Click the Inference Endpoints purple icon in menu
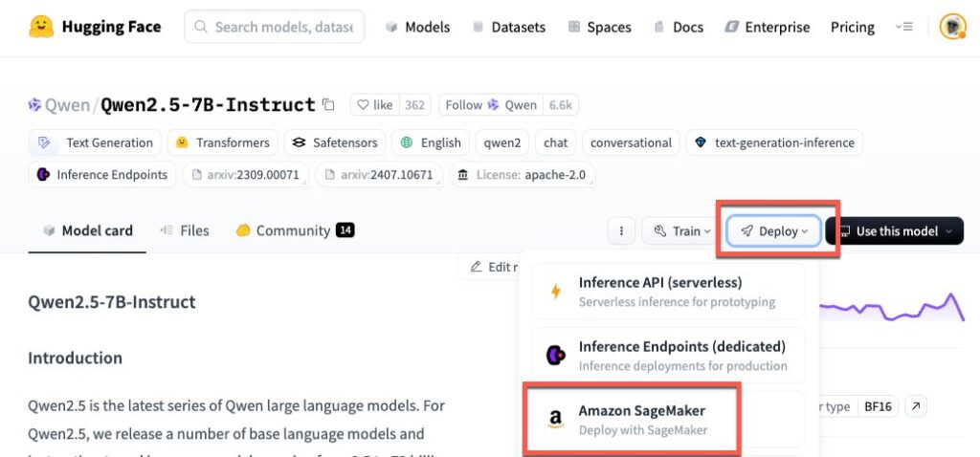The width and height of the screenshot is (980, 457). tap(556, 356)
